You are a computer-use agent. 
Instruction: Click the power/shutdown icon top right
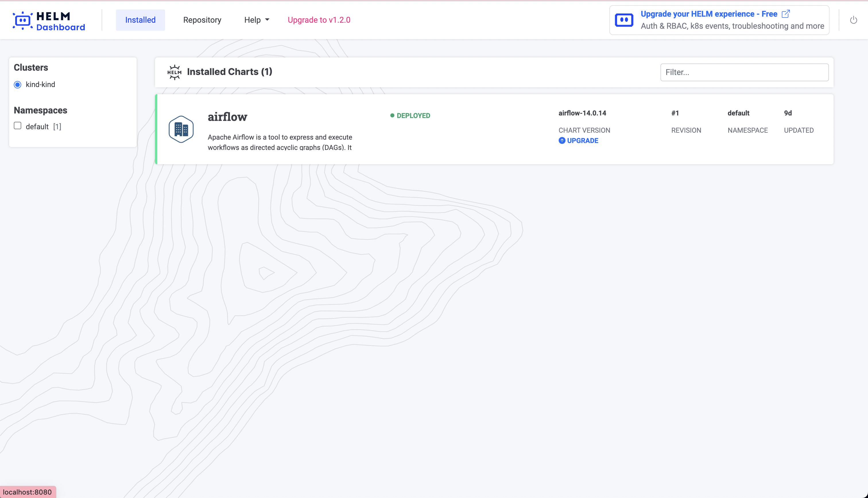[x=854, y=20]
